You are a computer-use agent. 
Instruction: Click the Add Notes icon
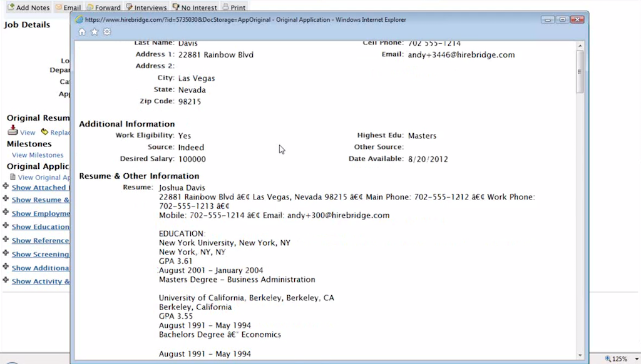(x=11, y=7)
